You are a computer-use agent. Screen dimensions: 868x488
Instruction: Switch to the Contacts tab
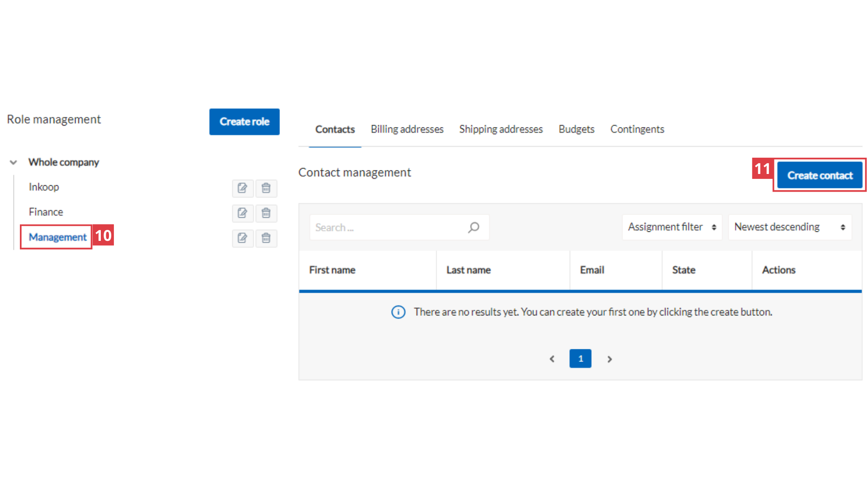[335, 129]
